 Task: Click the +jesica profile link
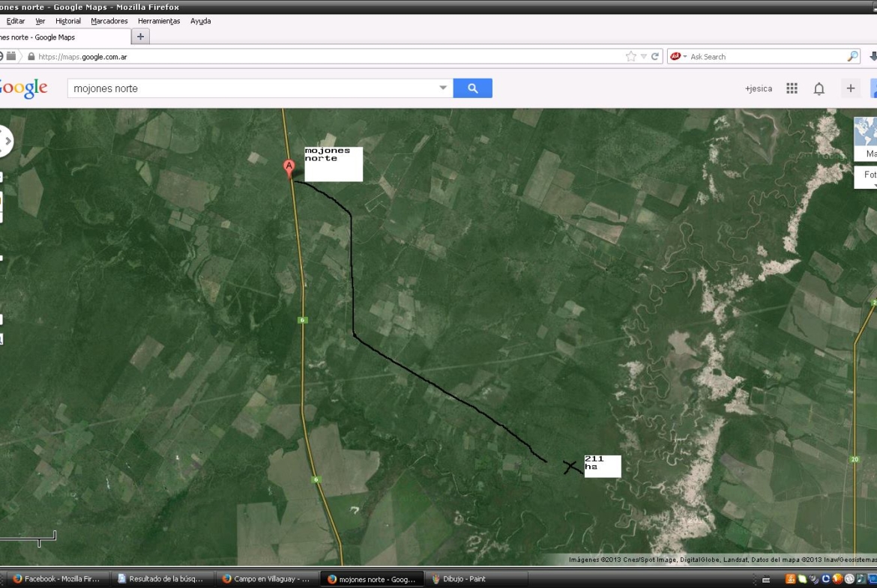(758, 88)
